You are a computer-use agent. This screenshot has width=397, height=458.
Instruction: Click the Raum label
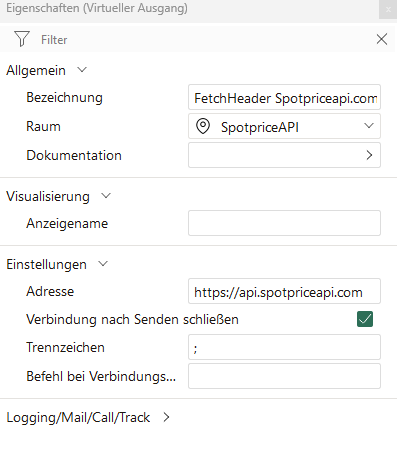pyautogui.click(x=43, y=127)
